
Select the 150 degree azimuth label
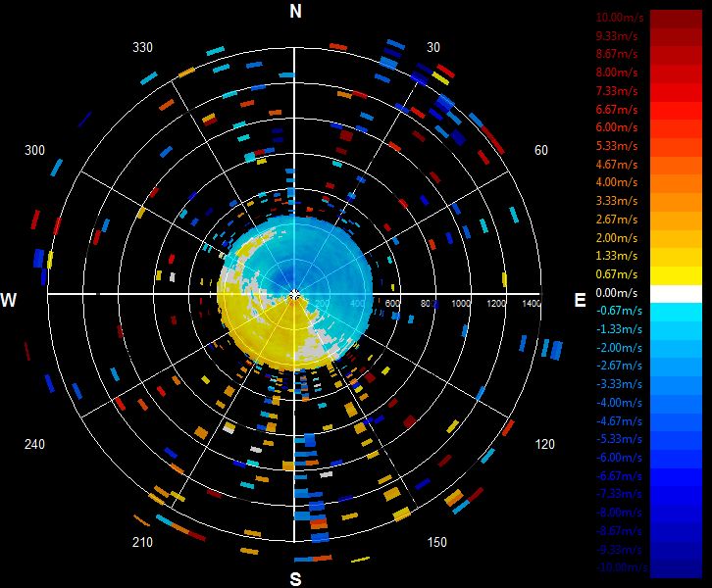click(436, 542)
